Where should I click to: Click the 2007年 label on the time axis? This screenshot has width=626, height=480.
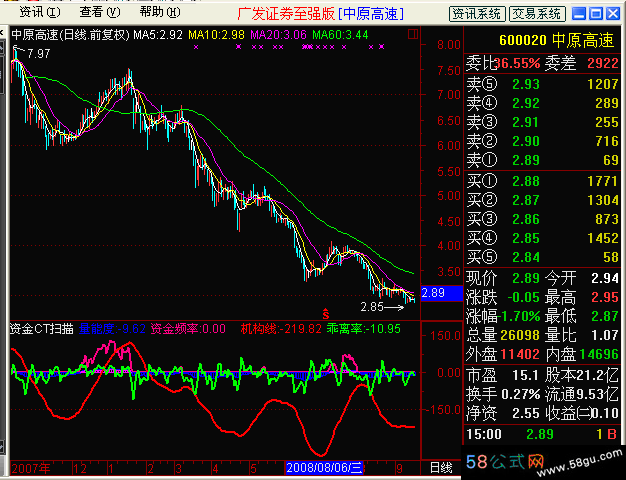click(x=31, y=468)
